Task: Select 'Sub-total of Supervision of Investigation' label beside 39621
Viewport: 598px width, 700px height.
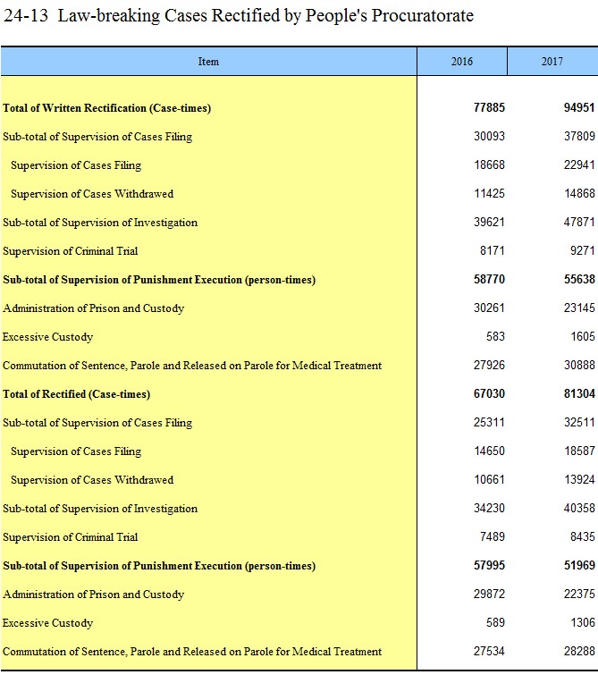Action: [x=100, y=223]
